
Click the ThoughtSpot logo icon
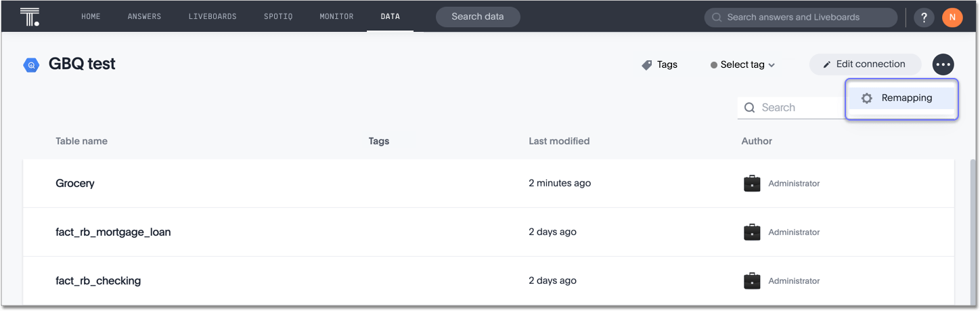tap(29, 17)
